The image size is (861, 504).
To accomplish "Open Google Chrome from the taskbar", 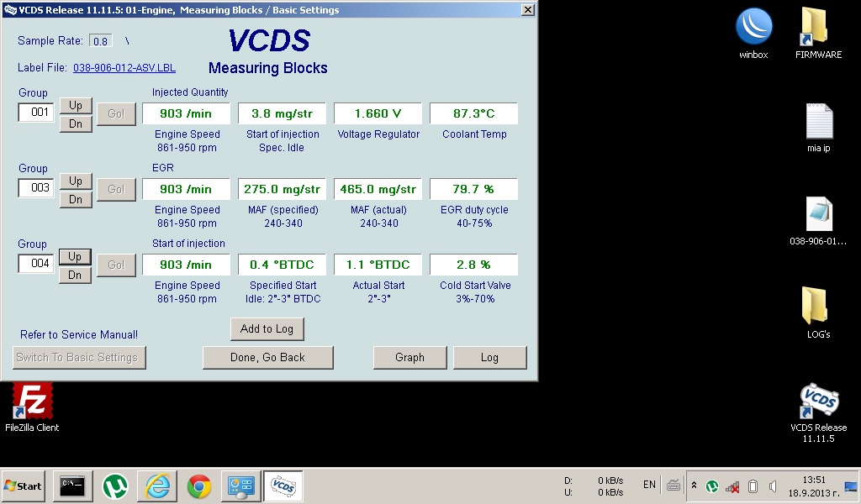I will (199, 486).
